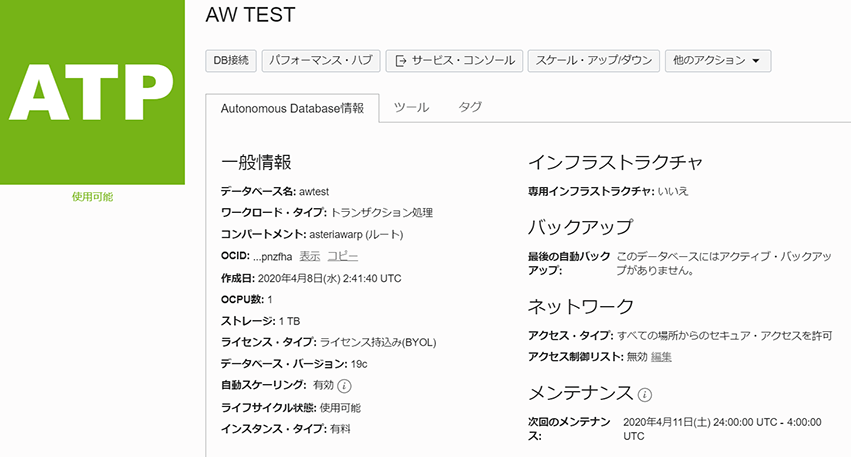The height and width of the screenshot is (457, 851).
Task: Click the 次回のメンテナンス label
Action: [569, 429]
